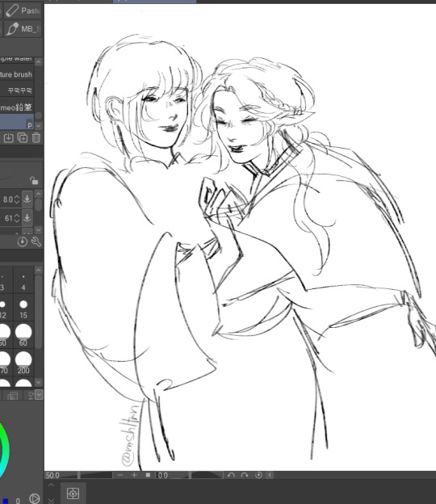436x504 pixels.
Task: Delete the selected sub tool
Action: click(36, 138)
